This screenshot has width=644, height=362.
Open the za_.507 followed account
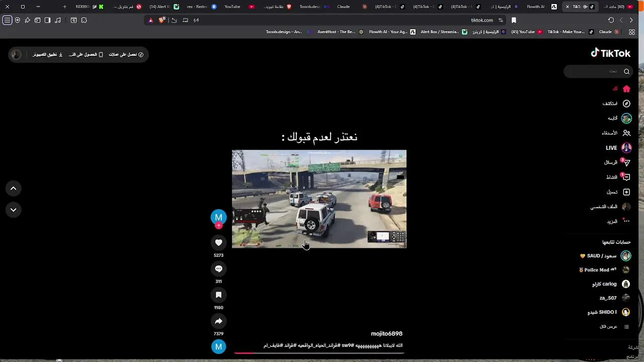coord(615,298)
